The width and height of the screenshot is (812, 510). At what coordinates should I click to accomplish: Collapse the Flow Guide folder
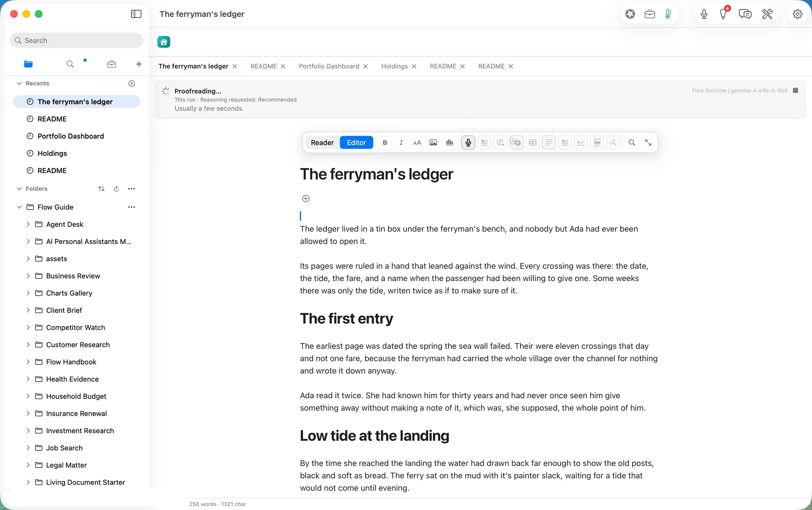pos(19,207)
